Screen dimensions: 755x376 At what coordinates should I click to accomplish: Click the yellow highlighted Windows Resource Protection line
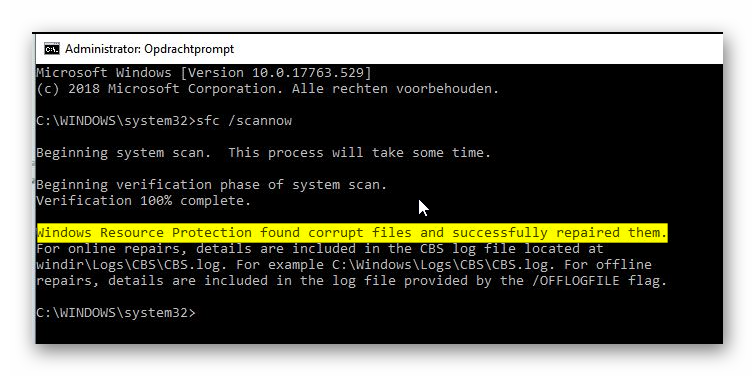(x=352, y=233)
